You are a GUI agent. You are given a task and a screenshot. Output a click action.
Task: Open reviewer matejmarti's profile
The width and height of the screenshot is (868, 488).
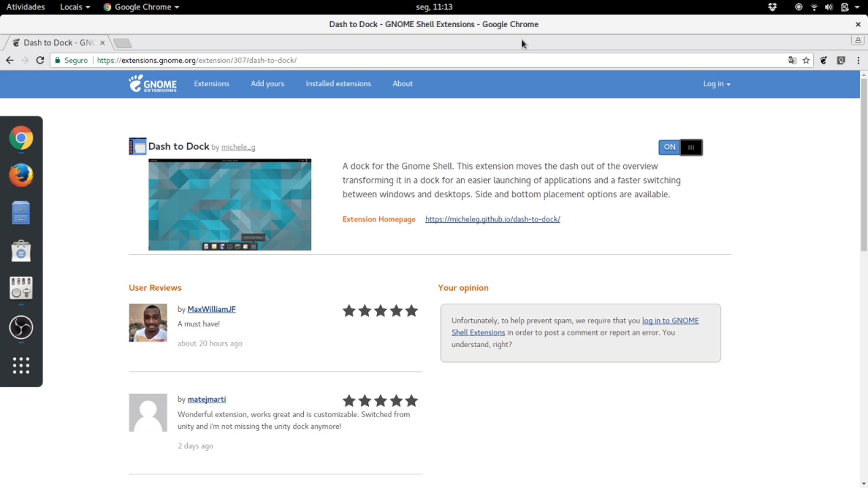[207, 400]
